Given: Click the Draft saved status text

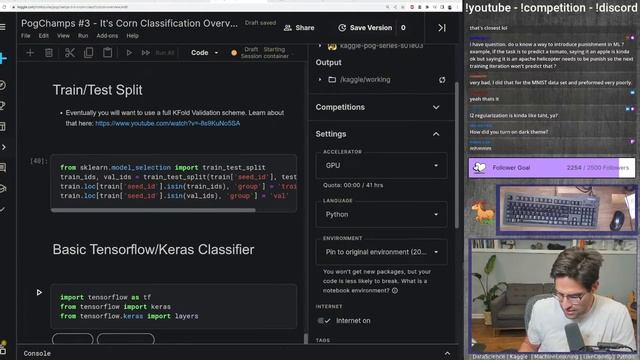Looking at the screenshot, I should pos(260,23).
